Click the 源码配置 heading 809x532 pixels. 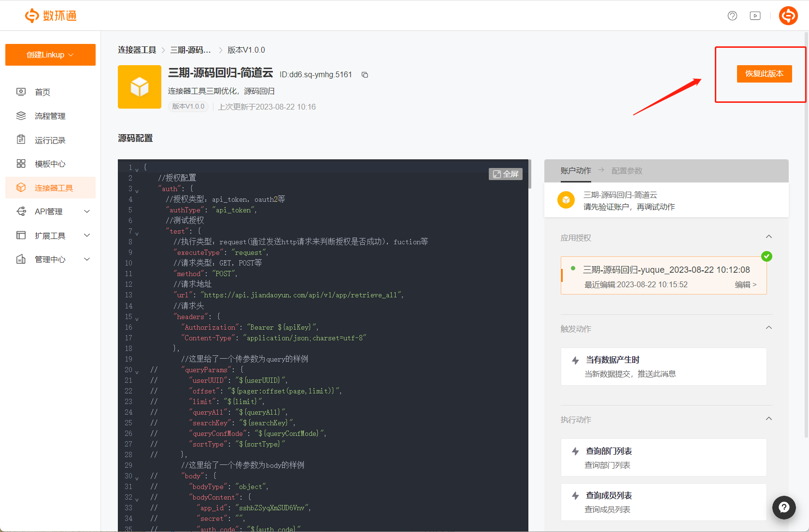click(x=135, y=138)
